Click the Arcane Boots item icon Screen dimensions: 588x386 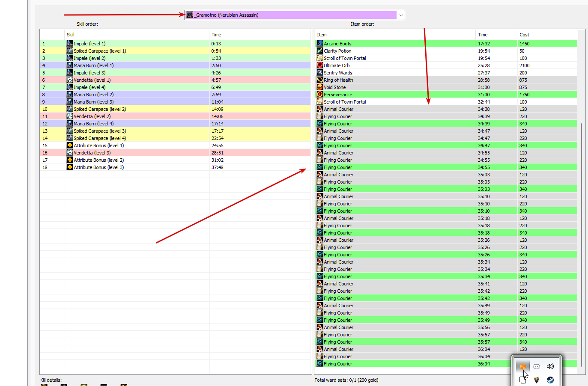(320, 44)
